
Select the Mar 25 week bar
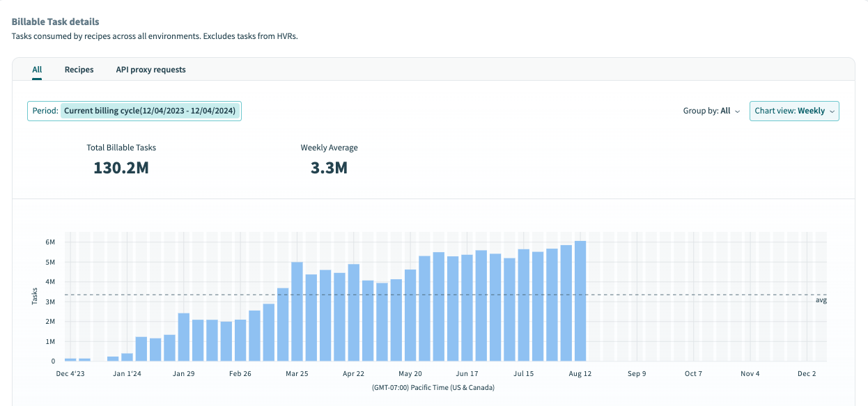coord(297,312)
